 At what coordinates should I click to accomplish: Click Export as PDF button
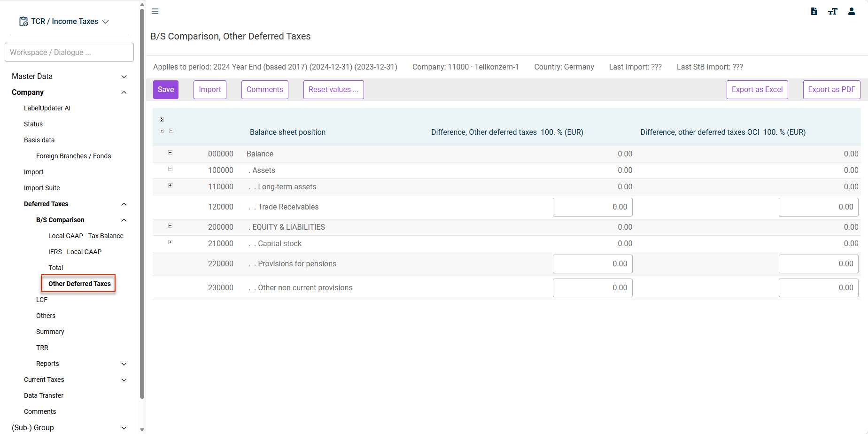(832, 90)
